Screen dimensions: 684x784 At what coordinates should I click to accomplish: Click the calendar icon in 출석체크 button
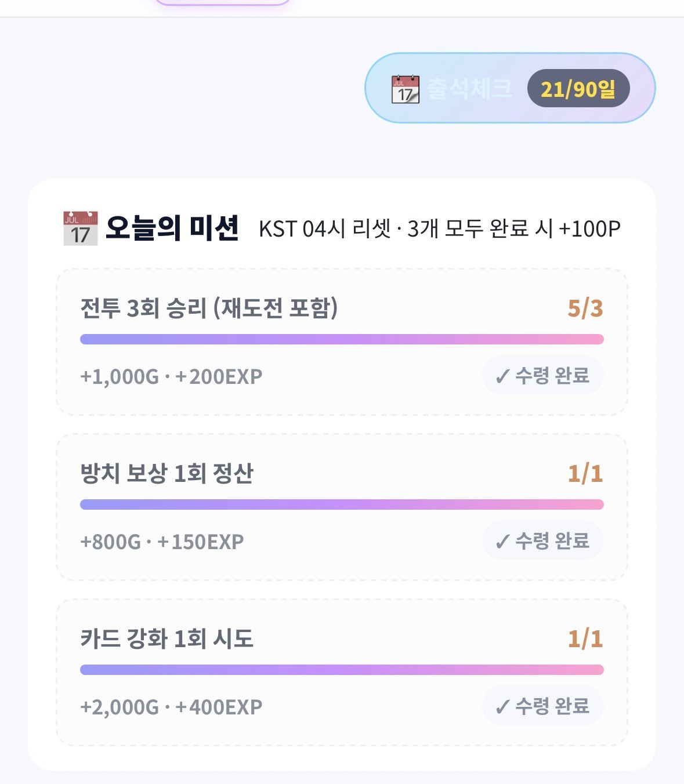click(405, 89)
